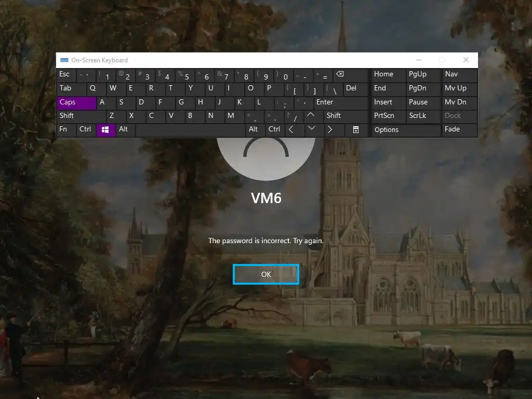Click the Enter key
Screen dimensions: 532x399
point(341,103)
